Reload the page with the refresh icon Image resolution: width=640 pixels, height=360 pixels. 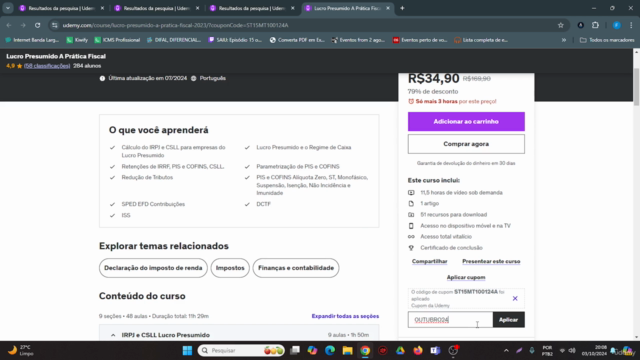coord(38,25)
